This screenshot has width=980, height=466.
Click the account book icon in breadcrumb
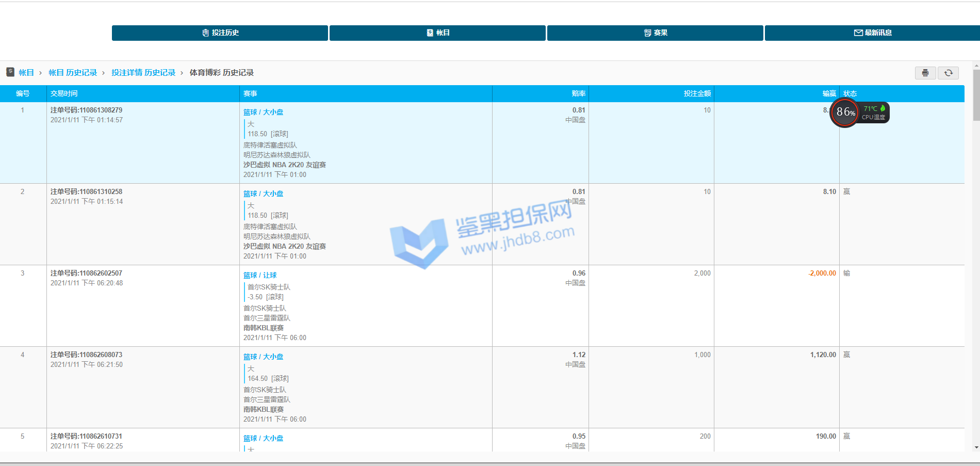10,72
